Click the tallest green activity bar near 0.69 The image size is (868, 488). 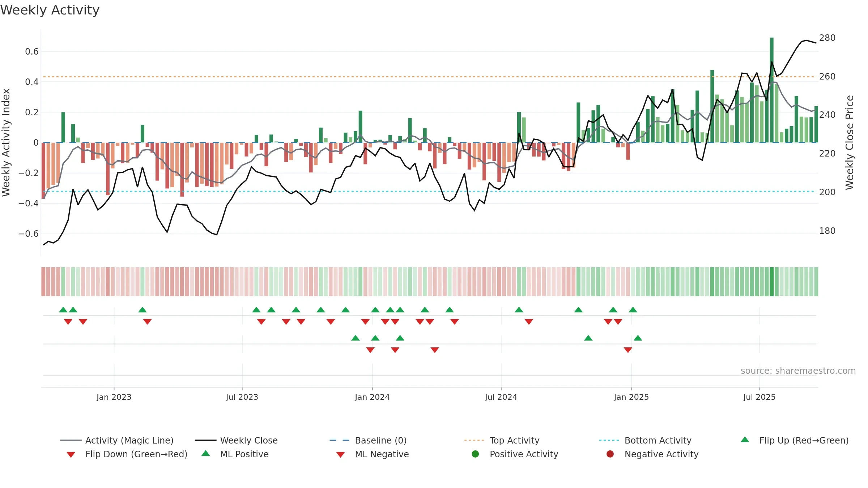[772, 90]
